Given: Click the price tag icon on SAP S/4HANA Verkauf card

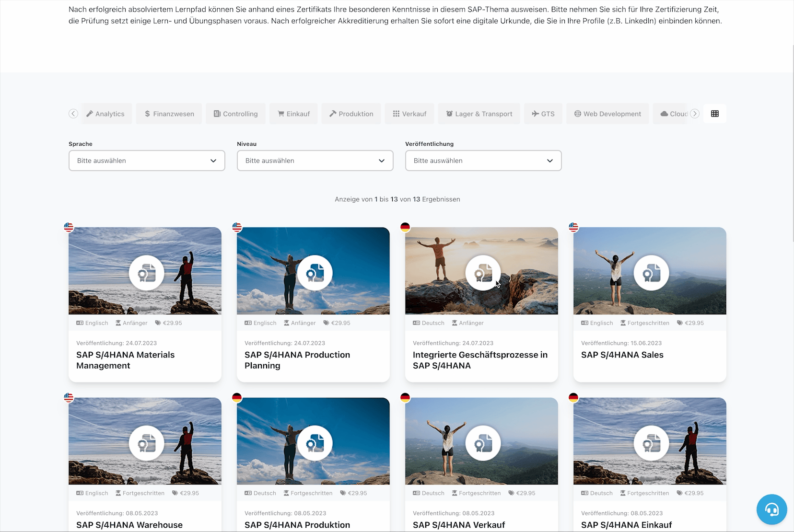Looking at the screenshot, I should pyautogui.click(x=511, y=493).
